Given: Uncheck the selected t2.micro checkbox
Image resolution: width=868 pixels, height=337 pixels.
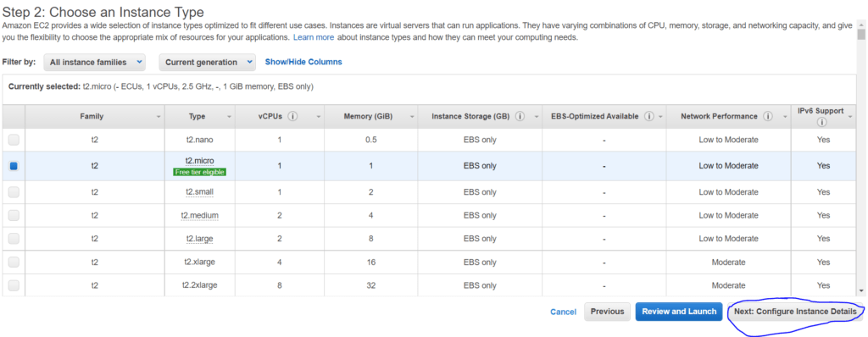Looking at the screenshot, I should (x=14, y=166).
